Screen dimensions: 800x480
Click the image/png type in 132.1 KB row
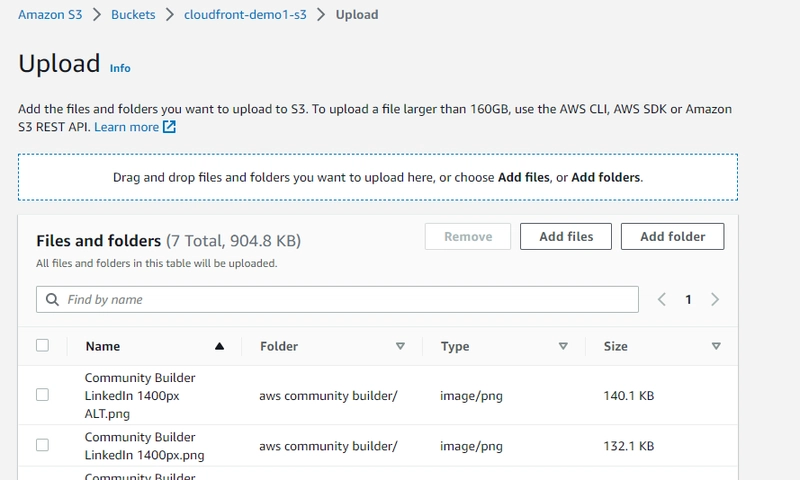(471, 446)
